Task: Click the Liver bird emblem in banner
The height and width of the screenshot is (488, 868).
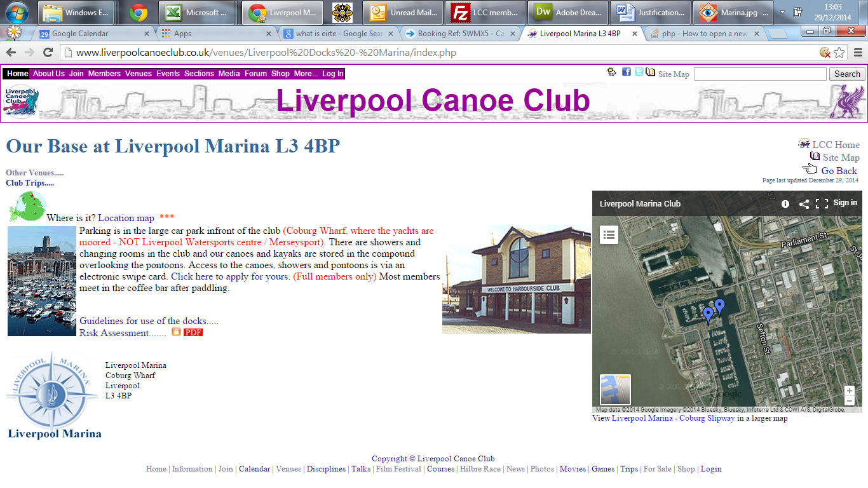Action: pos(848,102)
